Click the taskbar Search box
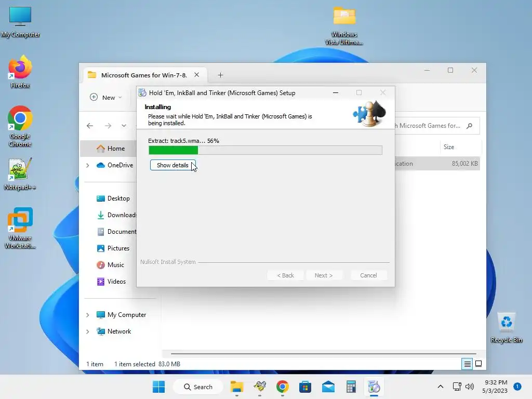Image resolution: width=532 pixels, height=399 pixels. click(x=198, y=387)
